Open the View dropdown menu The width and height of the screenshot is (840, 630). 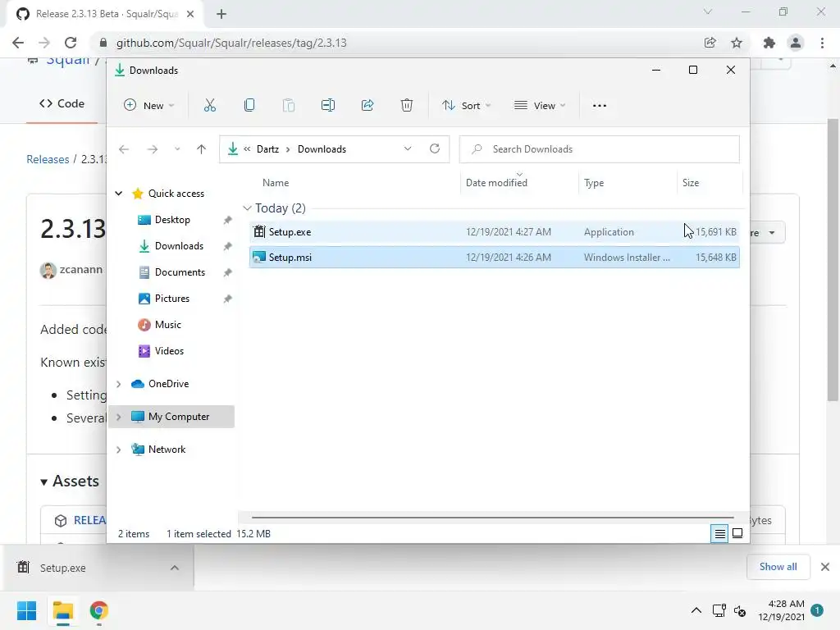(540, 106)
